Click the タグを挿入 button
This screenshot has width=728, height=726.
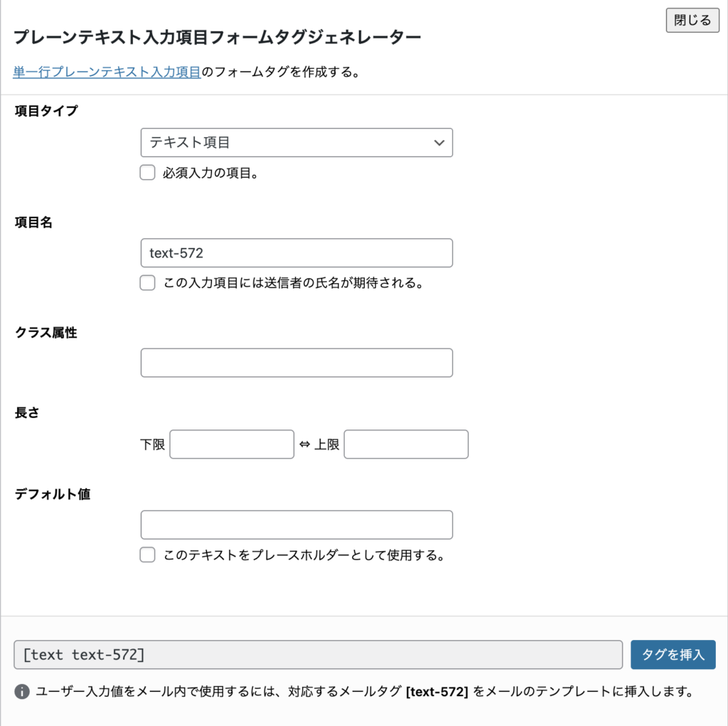tap(673, 655)
